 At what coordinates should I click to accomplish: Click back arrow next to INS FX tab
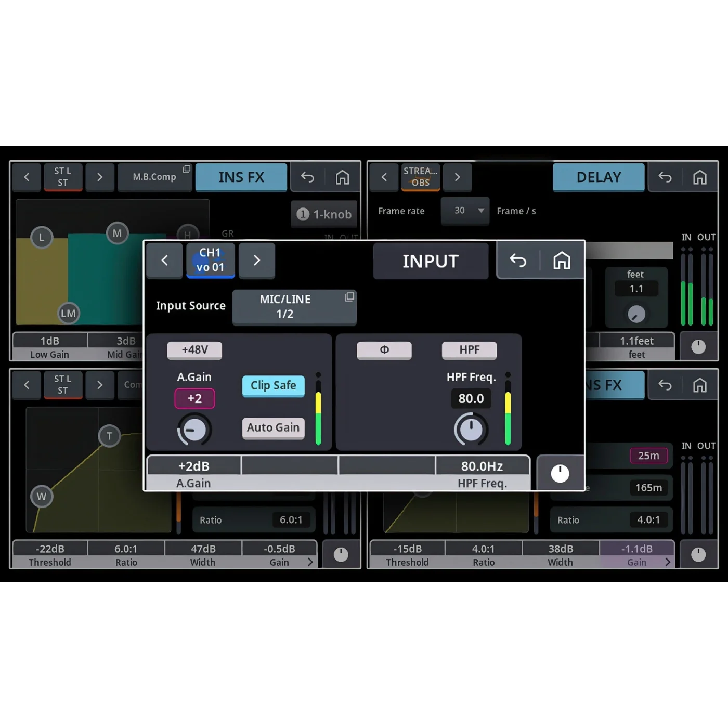point(307,177)
